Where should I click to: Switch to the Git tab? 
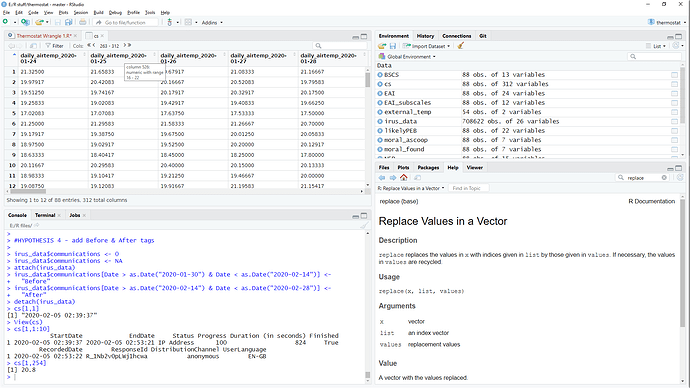click(483, 36)
